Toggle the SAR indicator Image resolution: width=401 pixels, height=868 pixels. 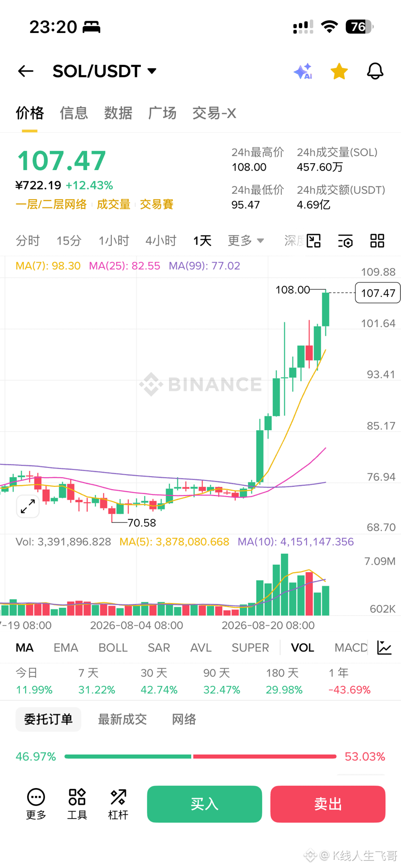pyautogui.click(x=159, y=648)
